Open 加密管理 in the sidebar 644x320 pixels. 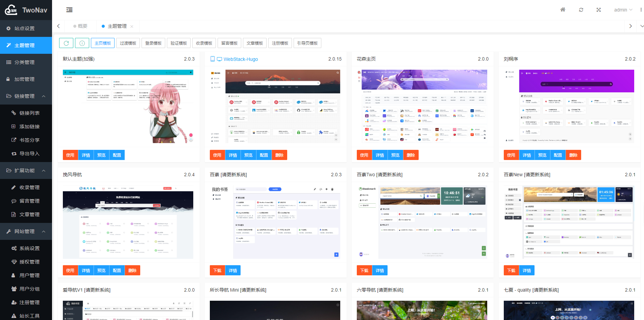26,79
